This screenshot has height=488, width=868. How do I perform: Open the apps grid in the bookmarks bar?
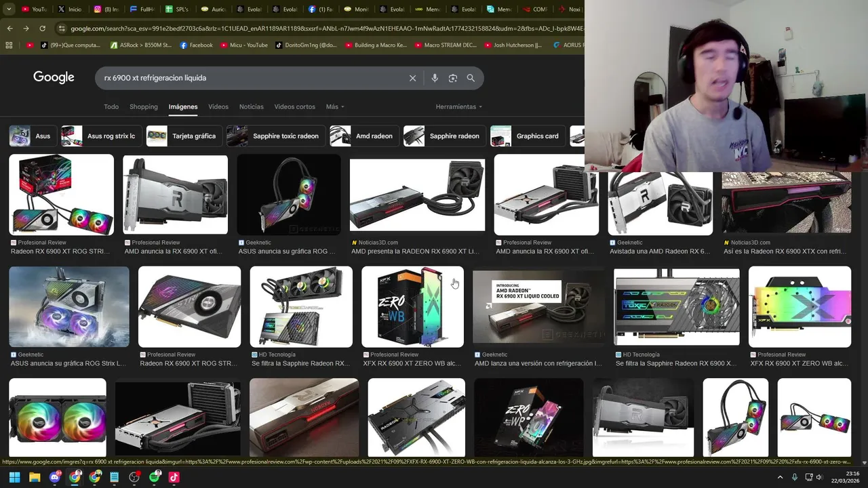coord(9,45)
